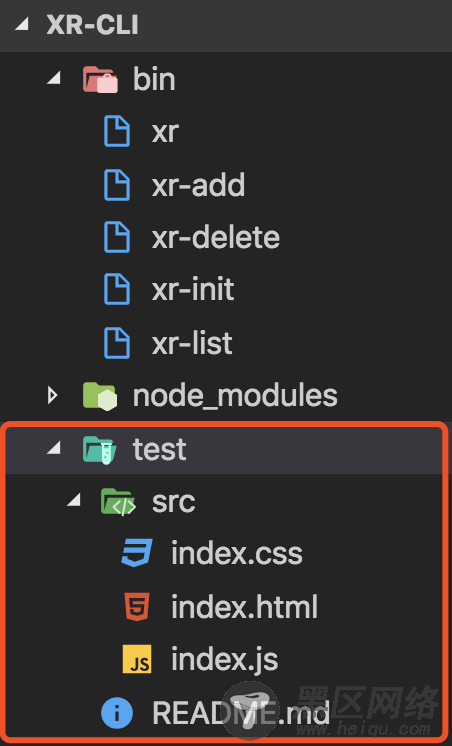Collapse the XR-CLI root folder arrow
Screen dimensions: 452x746
click(x=21, y=24)
